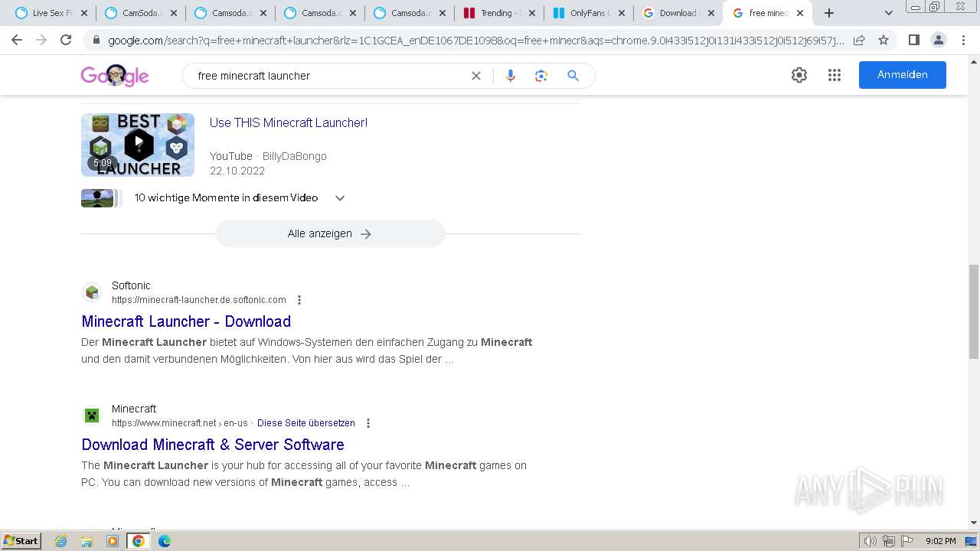Open Minecraft Launcher - Download link
This screenshot has height=551, width=980.
pyautogui.click(x=186, y=321)
